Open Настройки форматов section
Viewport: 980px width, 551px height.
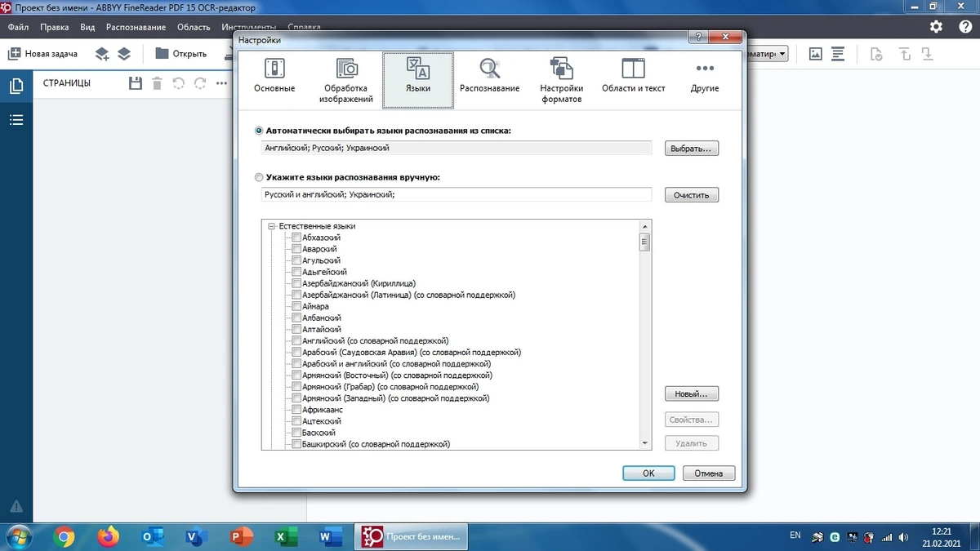[x=561, y=81]
